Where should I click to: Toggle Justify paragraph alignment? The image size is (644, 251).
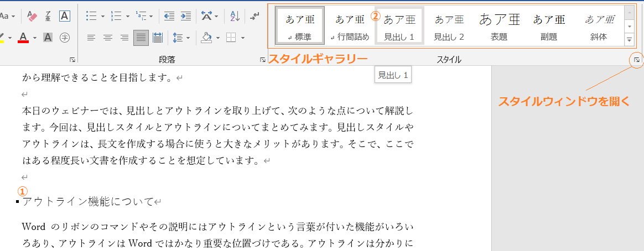coord(141,38)
